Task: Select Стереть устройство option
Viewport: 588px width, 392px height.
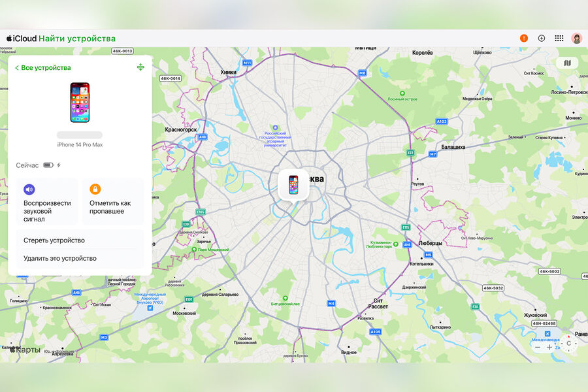Action: click(80, 240)
